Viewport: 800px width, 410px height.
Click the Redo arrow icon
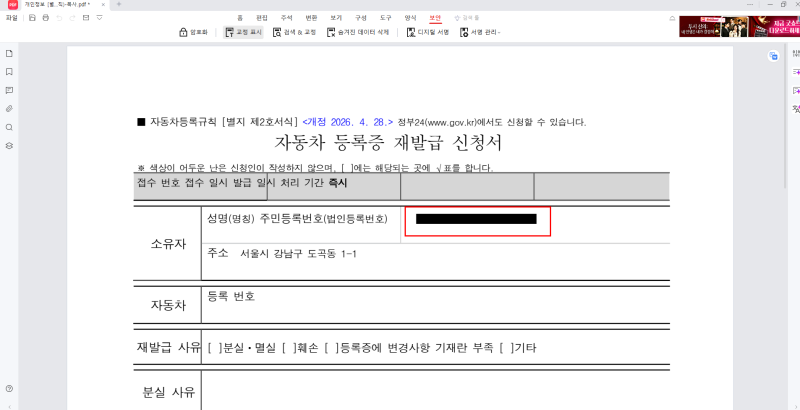tap(72, 18)
